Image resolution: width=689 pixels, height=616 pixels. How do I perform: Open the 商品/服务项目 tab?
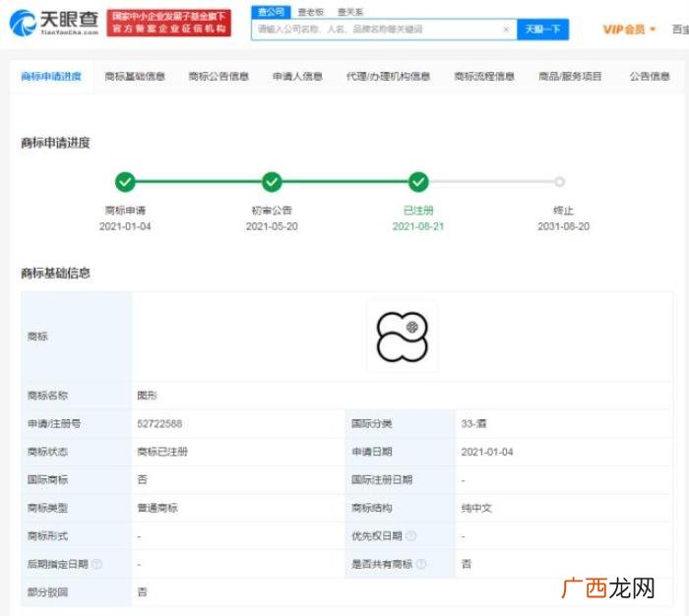[x=570, y=77]
